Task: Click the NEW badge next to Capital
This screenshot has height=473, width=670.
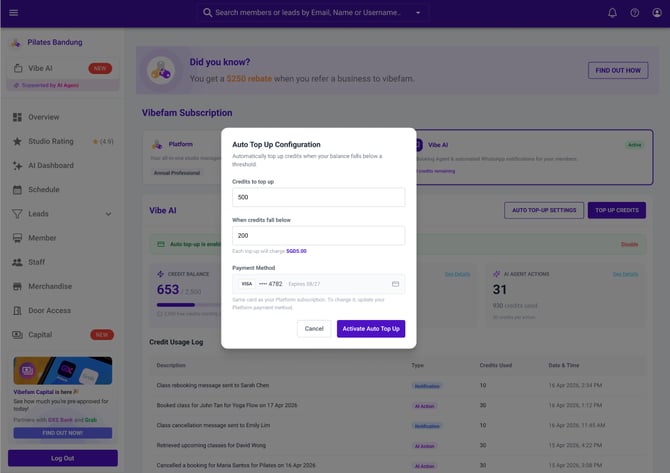Action: click(102, 335)
